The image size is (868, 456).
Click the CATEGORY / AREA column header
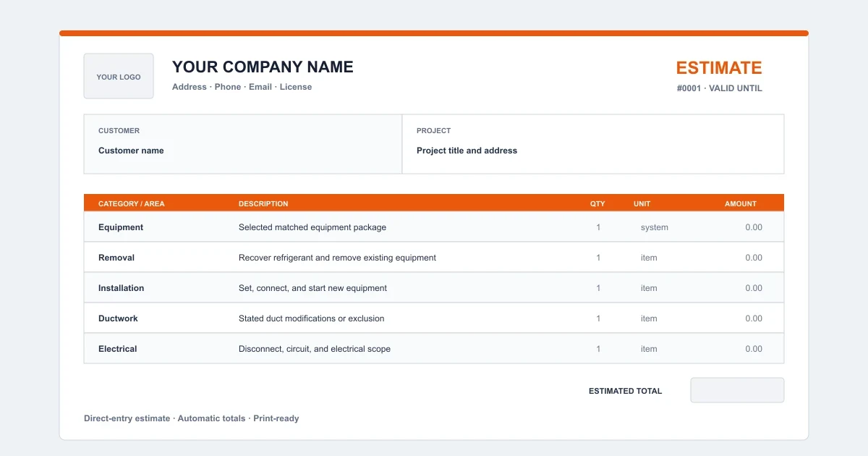click(x=131, y=203)
